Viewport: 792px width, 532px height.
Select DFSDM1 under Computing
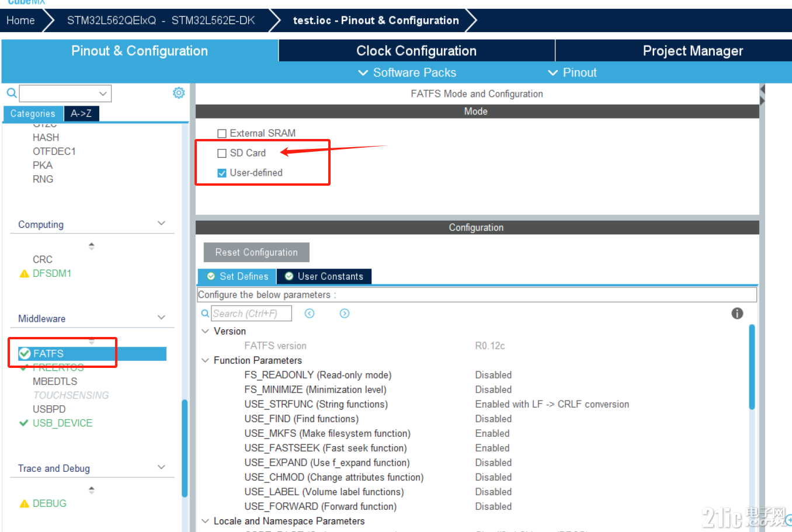(52, 273)
